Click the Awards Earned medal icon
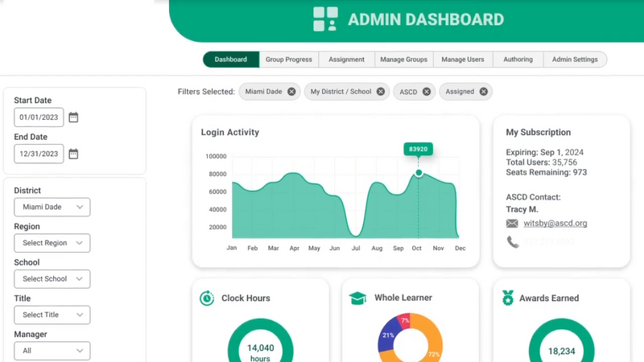The width and height of the screenshot is (644, 362). 508,298
